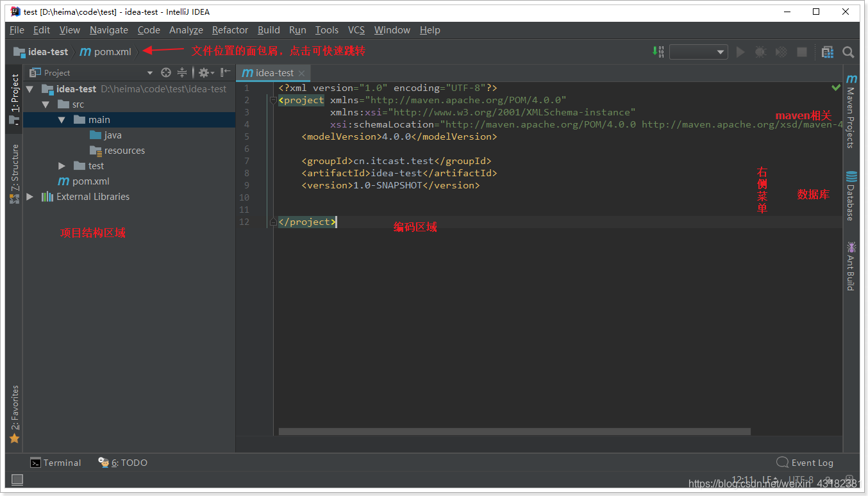Screen dimensions: 868x496
Task: Click the green inspection checkmark
Action: coord(836,87)
